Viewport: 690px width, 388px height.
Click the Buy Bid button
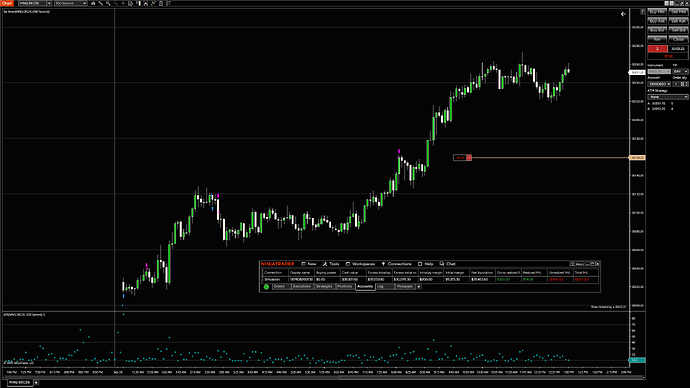click(x=657, y=30)
